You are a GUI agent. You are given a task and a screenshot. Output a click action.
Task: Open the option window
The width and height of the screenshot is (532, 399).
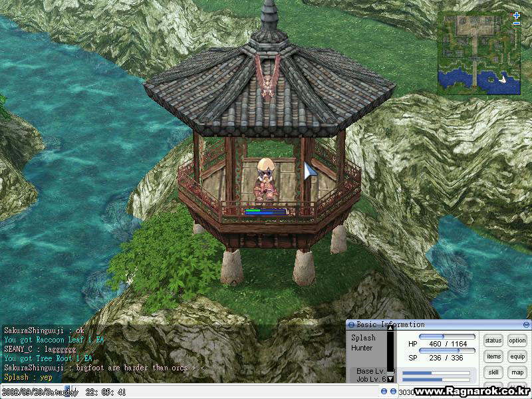517,340
